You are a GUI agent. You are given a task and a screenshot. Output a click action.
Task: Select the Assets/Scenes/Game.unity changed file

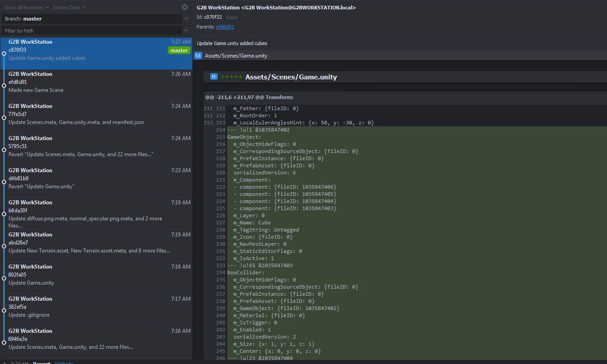click(236, 56)
